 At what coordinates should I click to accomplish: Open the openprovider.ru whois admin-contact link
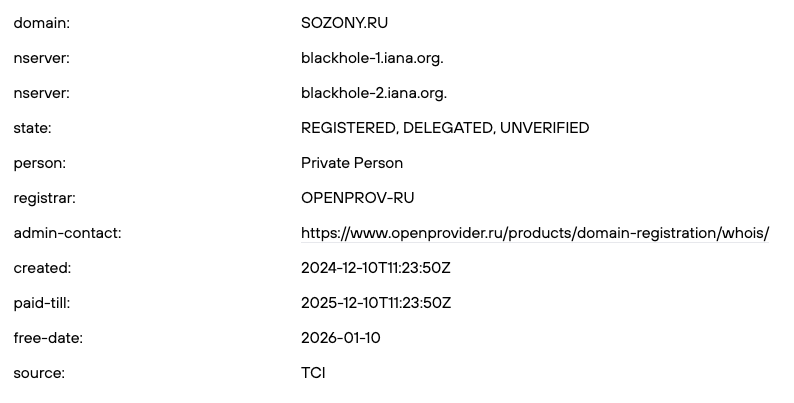(535, 233)
